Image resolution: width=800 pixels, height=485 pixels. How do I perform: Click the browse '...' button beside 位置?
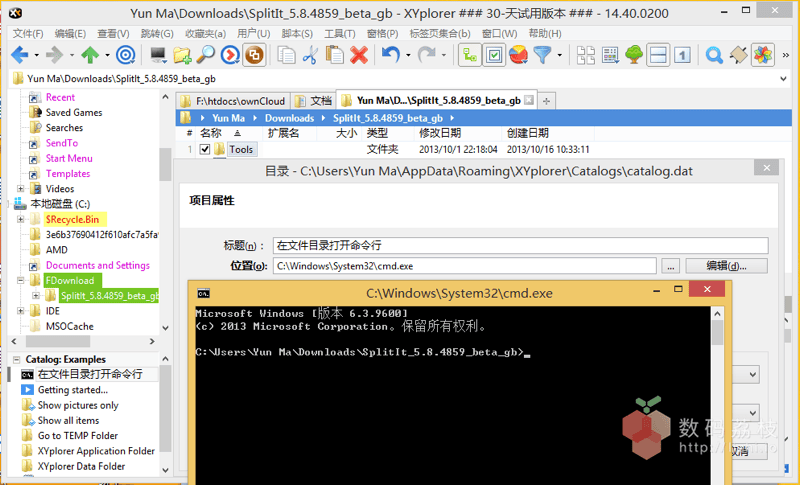[671, 266]
